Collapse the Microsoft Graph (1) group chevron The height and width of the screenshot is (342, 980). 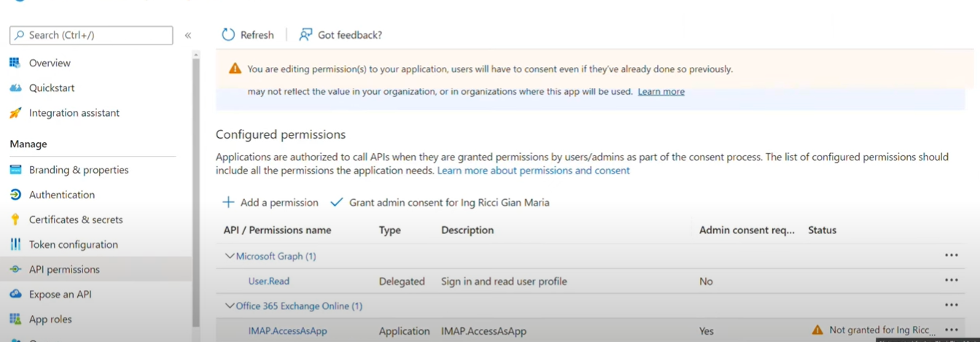click(230, 256)
